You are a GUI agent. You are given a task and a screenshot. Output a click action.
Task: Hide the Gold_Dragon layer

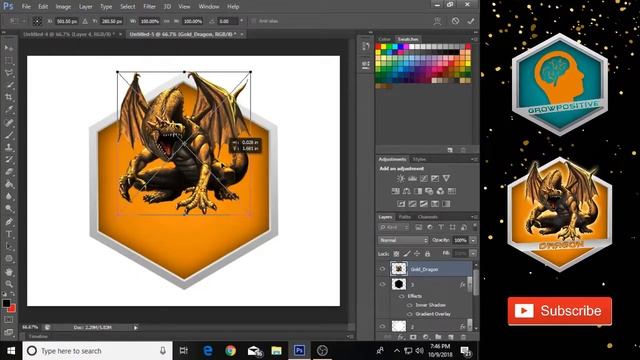pyautogui.click(x=382, y=269)
